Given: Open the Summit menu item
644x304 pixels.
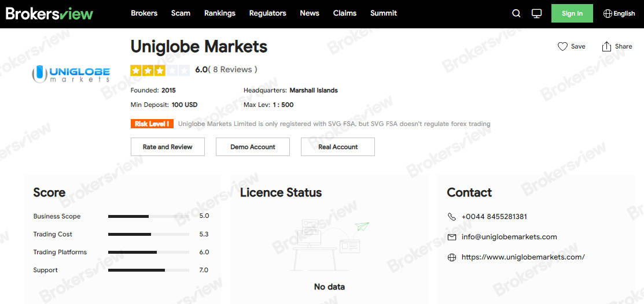Looking at the screenshot, I should coord(384,13).
